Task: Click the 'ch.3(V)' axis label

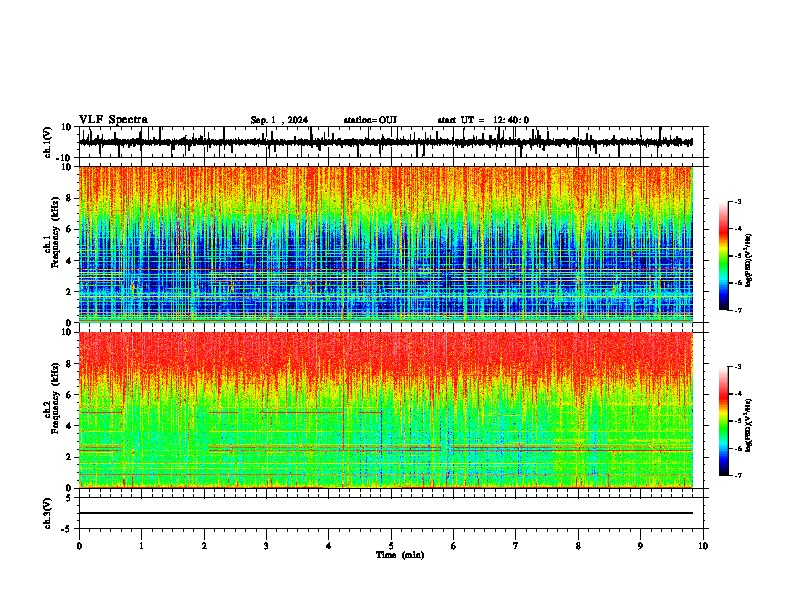Action: 48,513
